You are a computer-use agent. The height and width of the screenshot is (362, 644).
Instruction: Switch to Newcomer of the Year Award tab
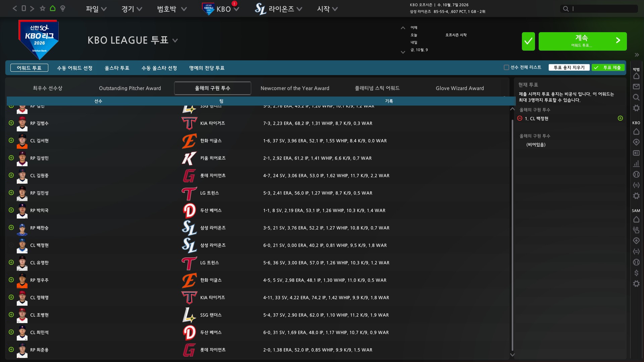pyautogui.click(x=295, y=88)
